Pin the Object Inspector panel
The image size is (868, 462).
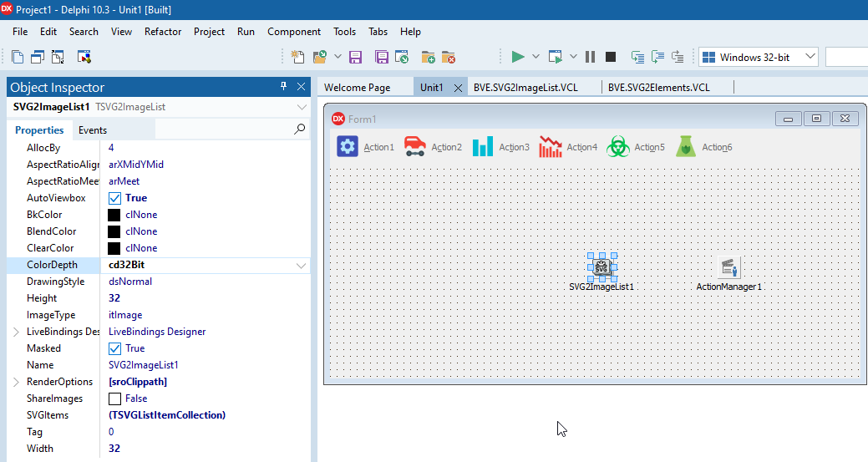tap(283, 87)
